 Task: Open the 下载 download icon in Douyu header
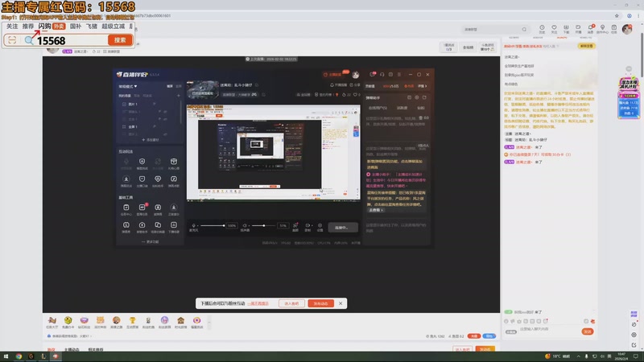point(566,27)
